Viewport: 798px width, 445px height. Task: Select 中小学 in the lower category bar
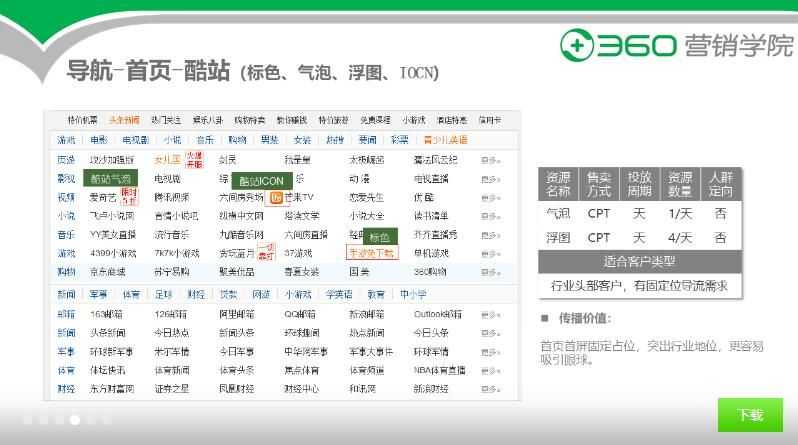(413, 294)
